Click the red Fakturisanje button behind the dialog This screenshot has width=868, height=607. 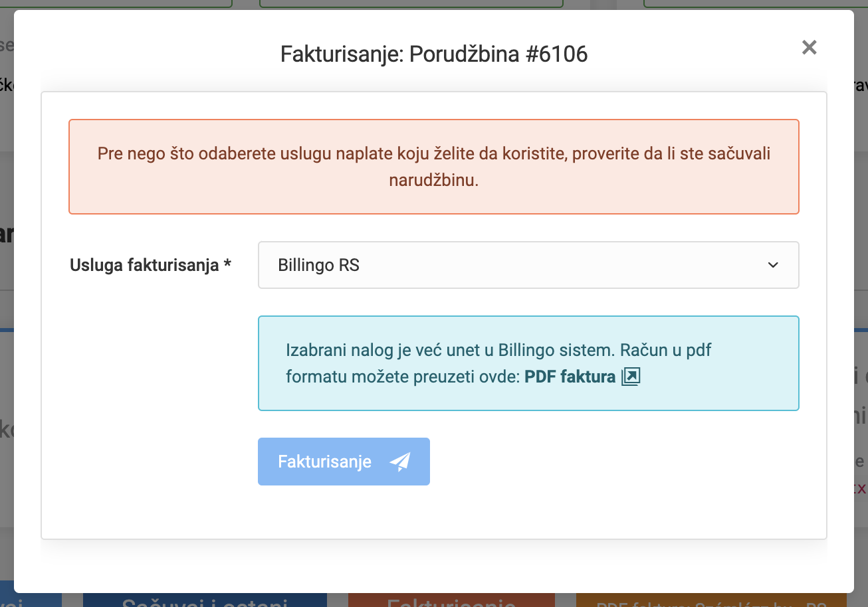[451, 601]
